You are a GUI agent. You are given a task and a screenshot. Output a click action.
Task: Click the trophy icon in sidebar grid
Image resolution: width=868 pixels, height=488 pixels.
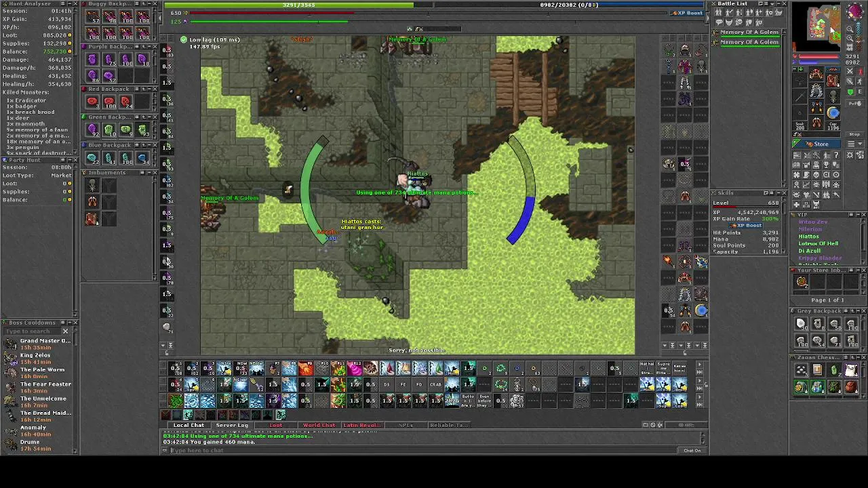(x=826, y=165)
